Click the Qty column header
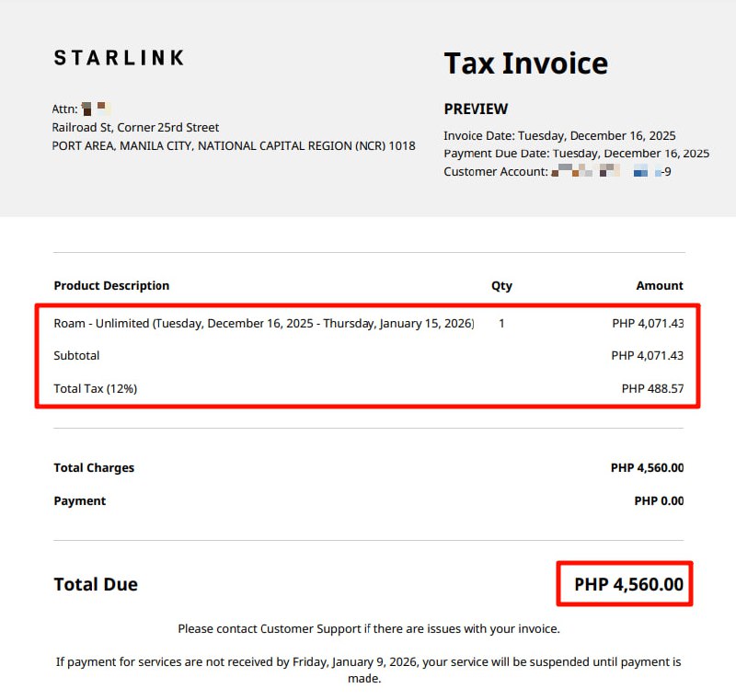The height and width of the screenshot is (700, 736). pos(501,286)
